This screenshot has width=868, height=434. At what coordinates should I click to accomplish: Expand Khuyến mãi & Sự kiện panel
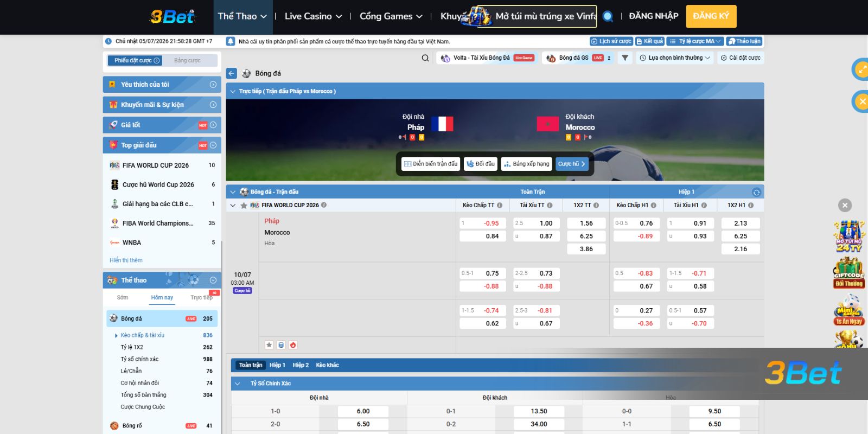[162, 105]
